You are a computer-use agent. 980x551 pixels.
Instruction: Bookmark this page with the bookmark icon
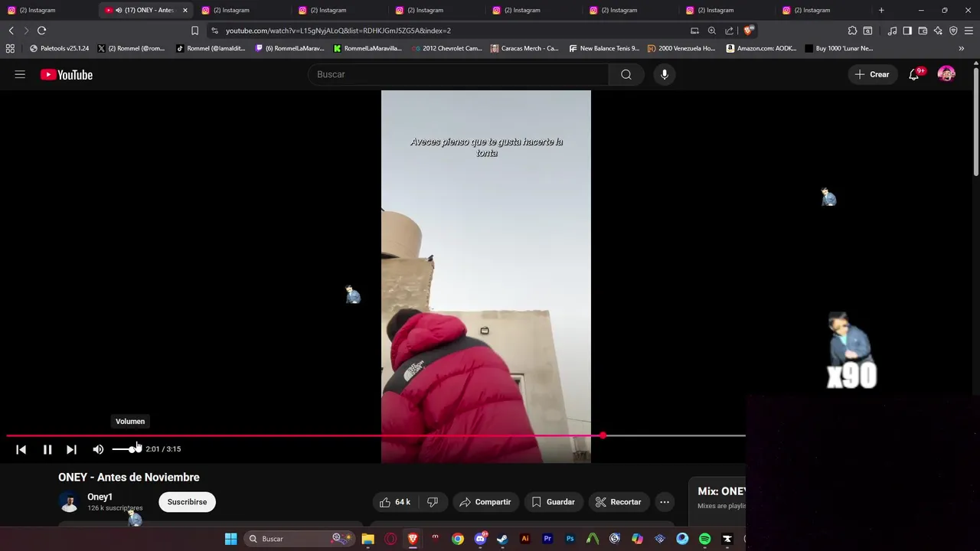194,31
